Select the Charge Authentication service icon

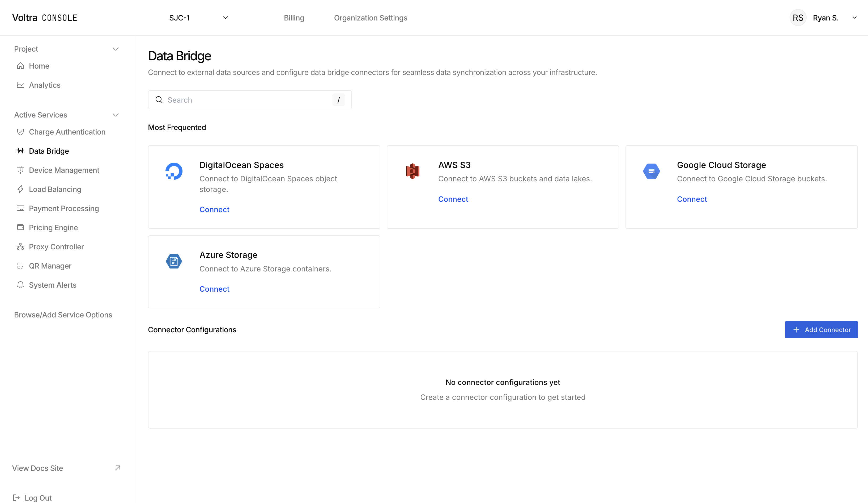pyautogui.click(x=20, y=132)
